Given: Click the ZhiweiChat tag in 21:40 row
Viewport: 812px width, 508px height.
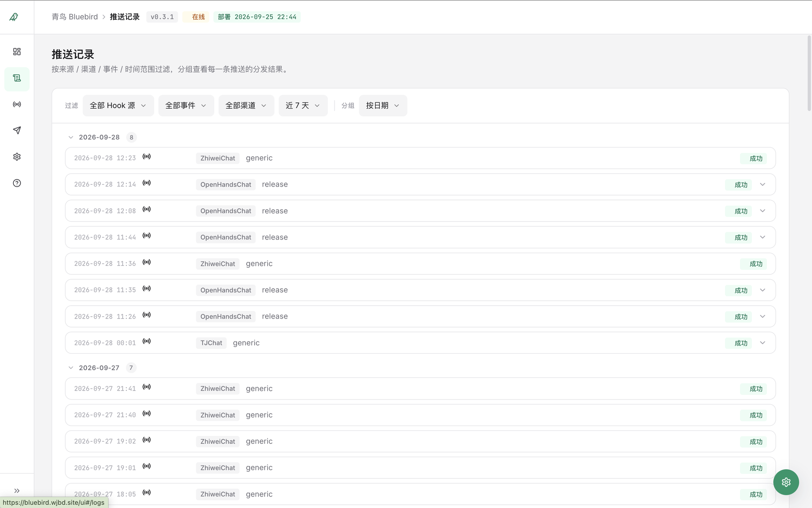Looking at the screenshot, I should pos(218,415).
